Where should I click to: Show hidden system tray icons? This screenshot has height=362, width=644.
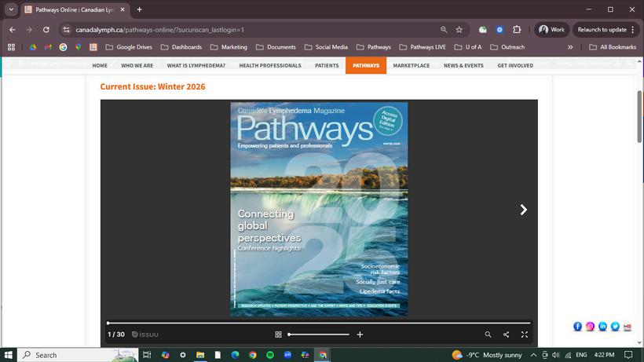[x=533, y=355]
